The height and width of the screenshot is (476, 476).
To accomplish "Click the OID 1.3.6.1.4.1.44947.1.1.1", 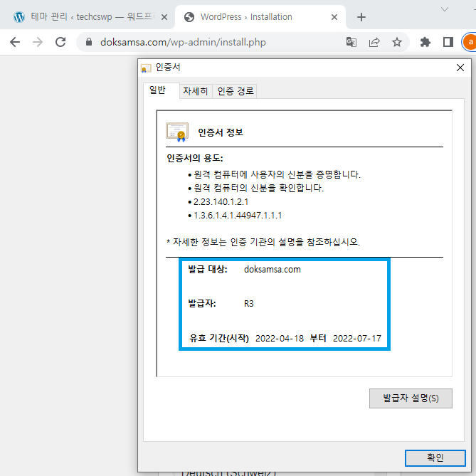I will (238, 216).
